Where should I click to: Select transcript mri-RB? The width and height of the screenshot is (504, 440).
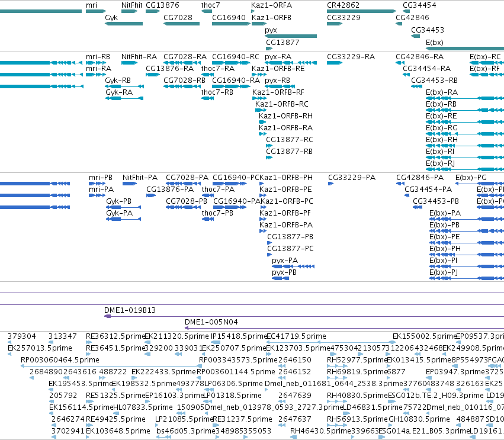(x=98, y=57)
